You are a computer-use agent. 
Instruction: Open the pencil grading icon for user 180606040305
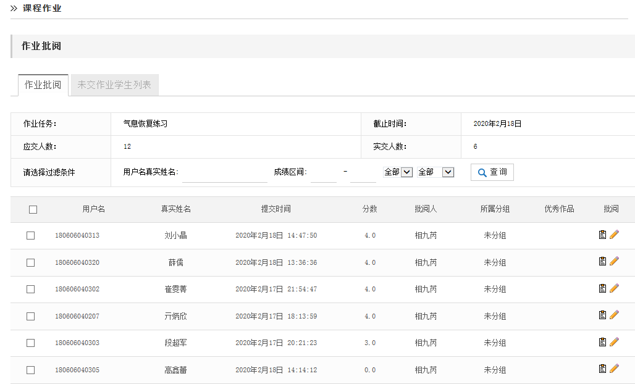(614, 369)
